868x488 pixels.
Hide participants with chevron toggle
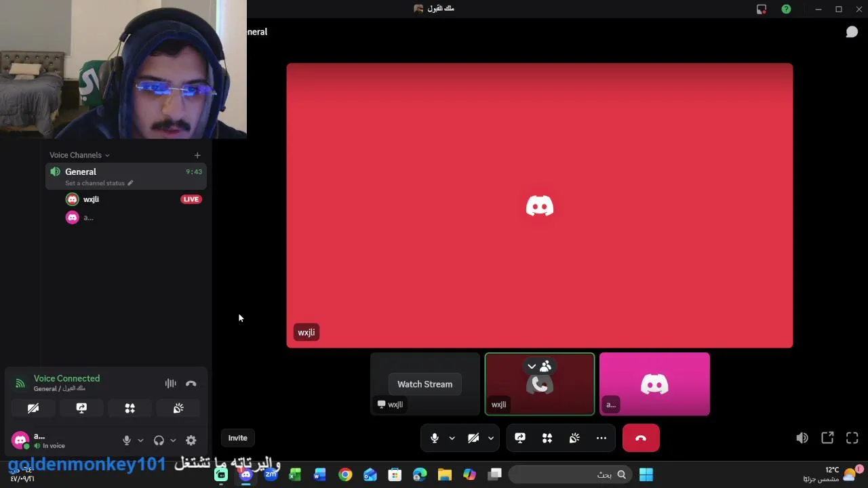(539, 367)
